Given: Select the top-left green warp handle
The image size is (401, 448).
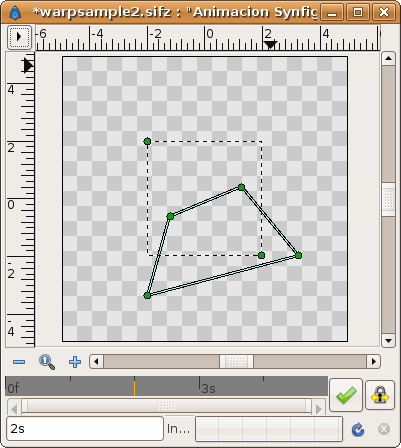Looking at the screenshot, I should tap(147, 141).
